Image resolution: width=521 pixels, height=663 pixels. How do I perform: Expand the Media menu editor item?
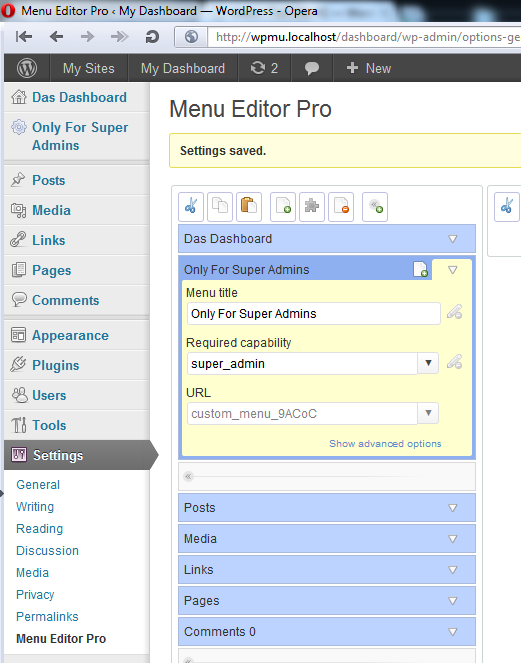coord(452,539)
